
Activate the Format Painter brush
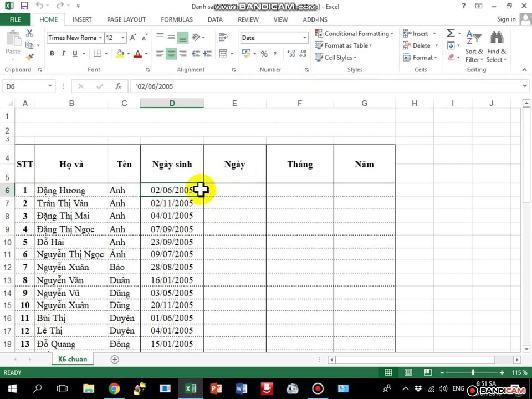point(29,57)
